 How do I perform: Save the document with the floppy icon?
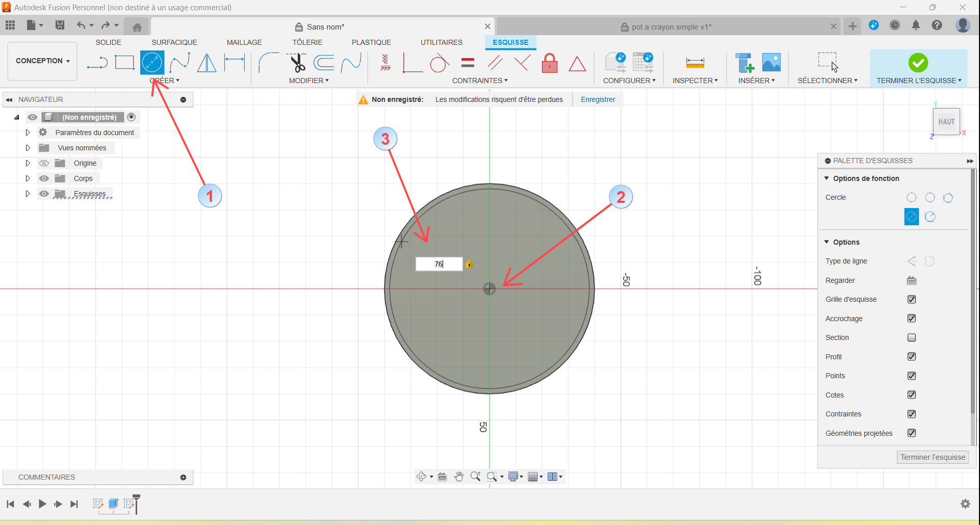(60, 25)
